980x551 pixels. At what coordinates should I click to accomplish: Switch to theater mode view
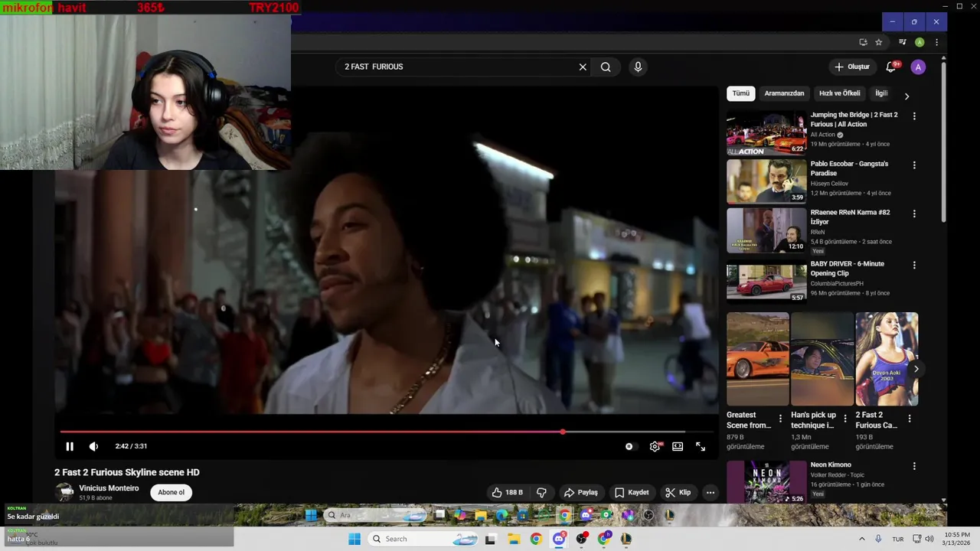point(678,446)
